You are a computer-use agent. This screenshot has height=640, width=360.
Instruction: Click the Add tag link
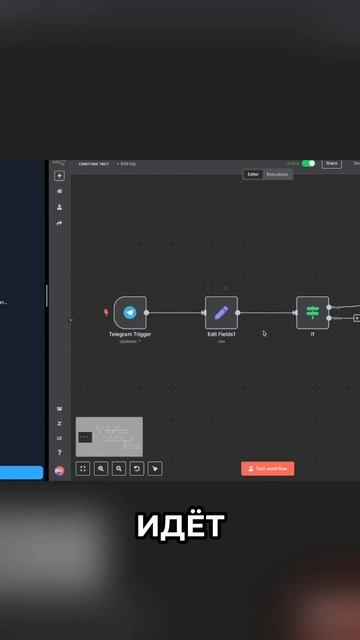[126, 164]
